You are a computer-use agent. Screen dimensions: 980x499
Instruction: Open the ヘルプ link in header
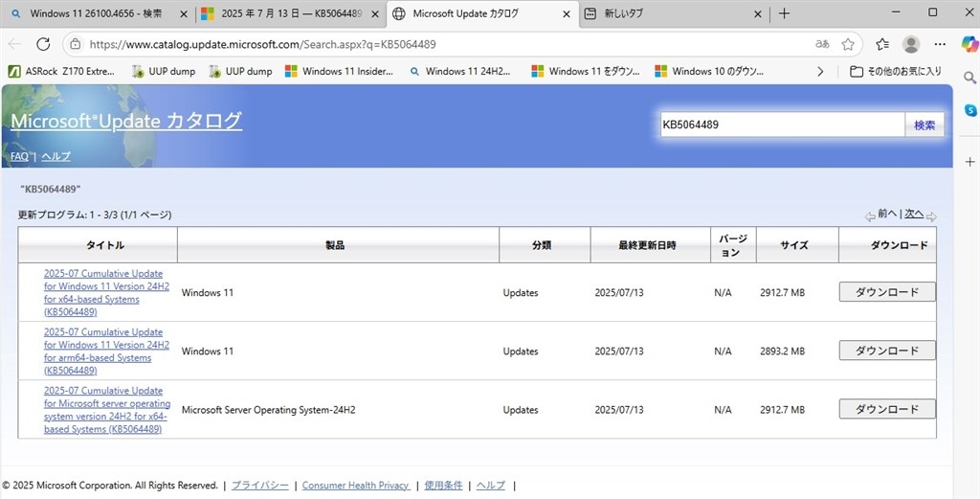point(56,156)
